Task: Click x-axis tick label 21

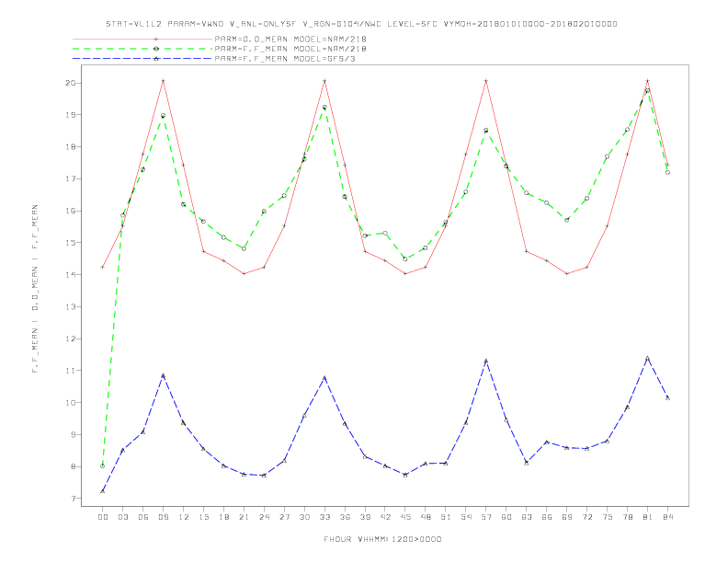Action: point(244,517)
